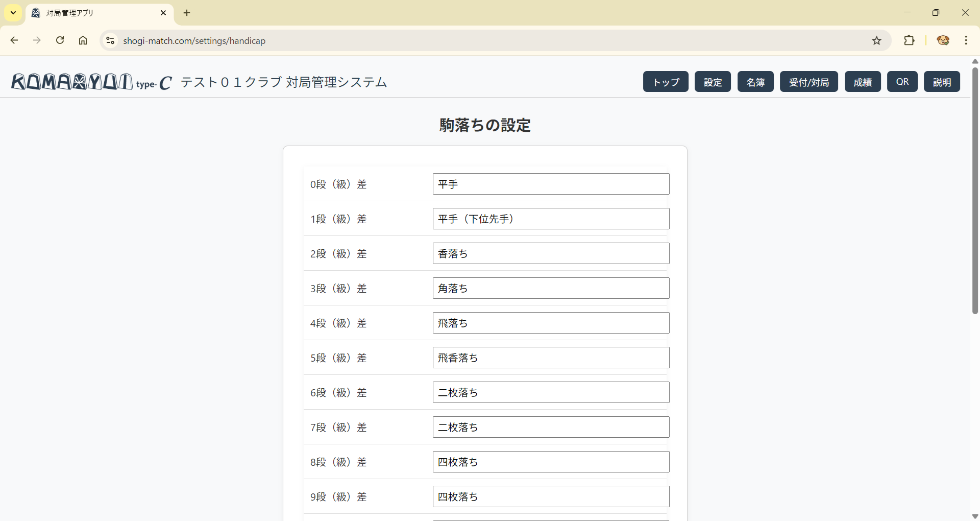This screenshot has width=980, height=521.
Task: Open the browser profile avatar
Action: coord(943,40)
